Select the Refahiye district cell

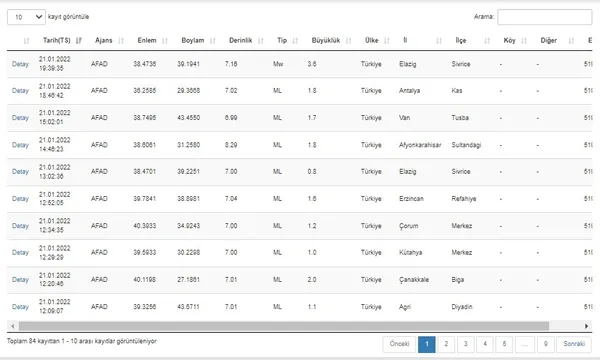click(x=463, y=199)
